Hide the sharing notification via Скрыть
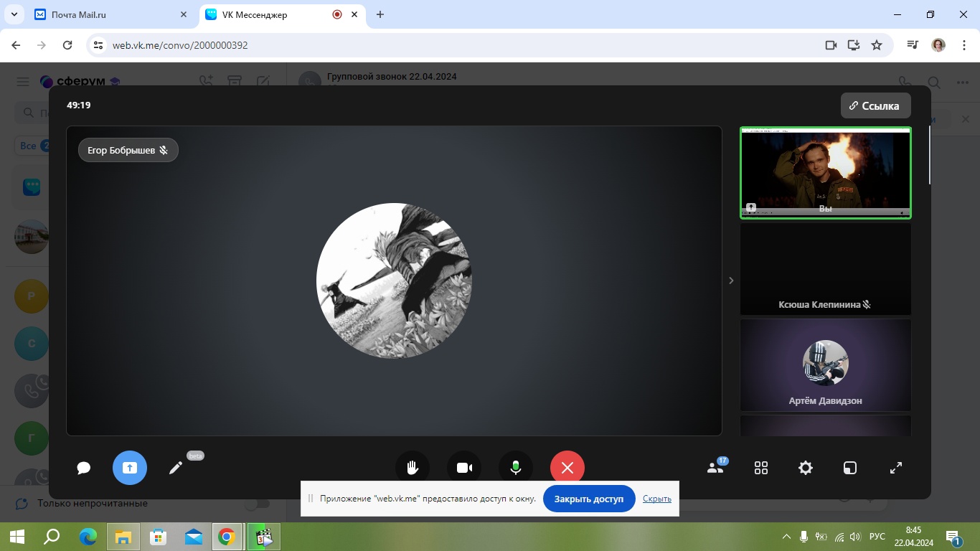The width and height of the screenshot is (980, 551). tap(657, 499)
